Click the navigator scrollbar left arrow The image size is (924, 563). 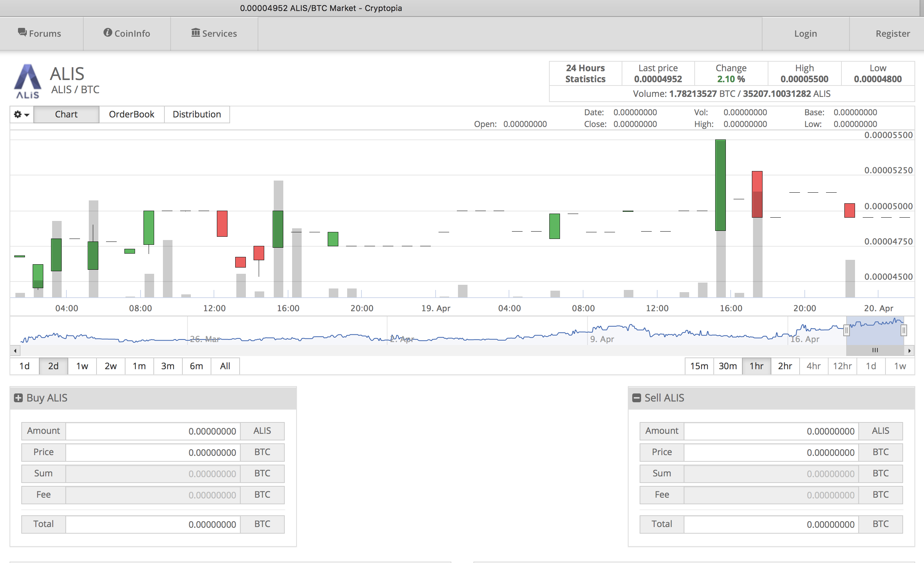(15, 351)
